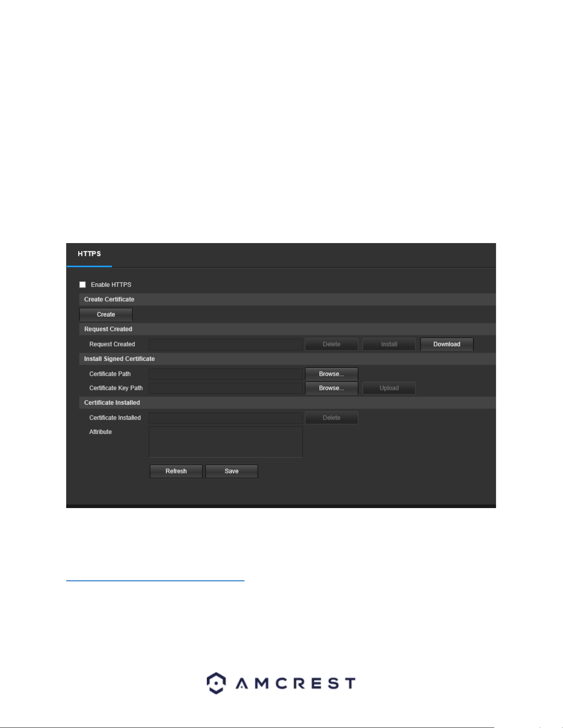Click the Amcrest hexagon logo
563x728 pixels.
click(216, 683)
